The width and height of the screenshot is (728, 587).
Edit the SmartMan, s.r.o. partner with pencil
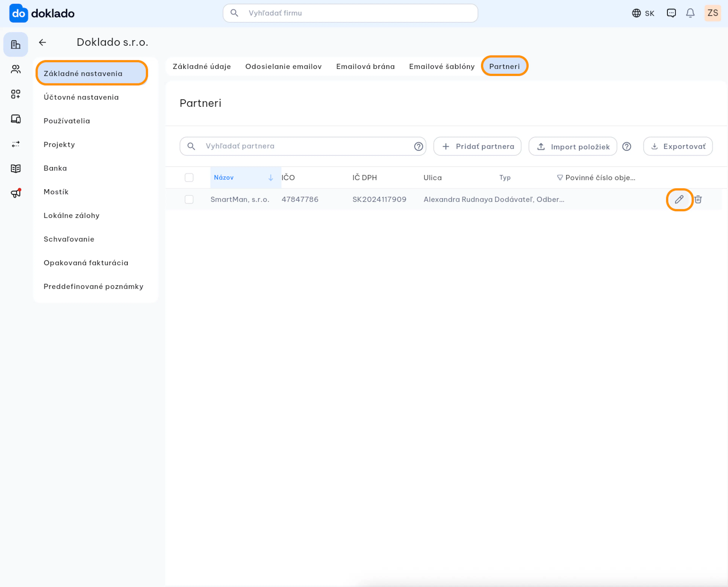(679, 200)
